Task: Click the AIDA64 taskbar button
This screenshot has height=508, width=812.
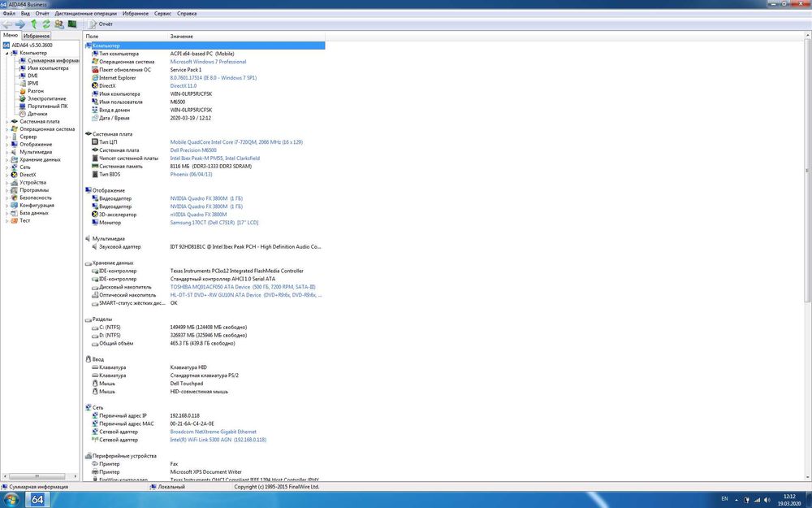Action: coord(38,500)
